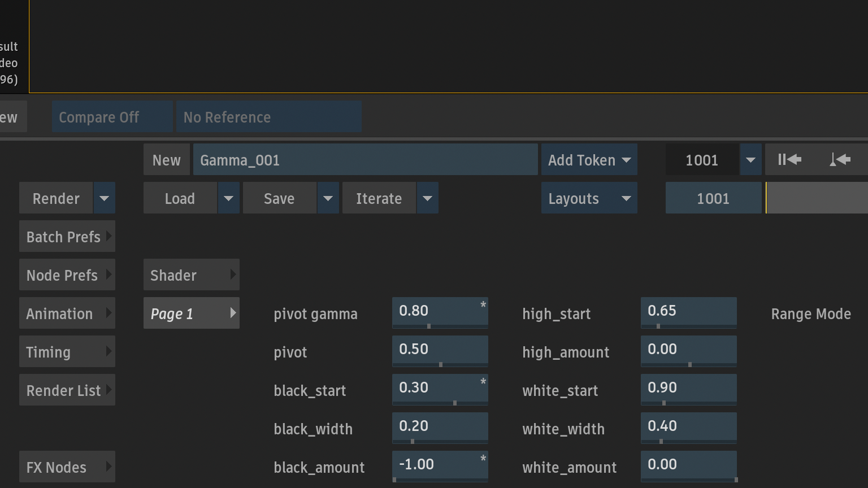This screenshot has width=868, height=488.
Task: Click the black_start label
Action: (x=310, y=391)
